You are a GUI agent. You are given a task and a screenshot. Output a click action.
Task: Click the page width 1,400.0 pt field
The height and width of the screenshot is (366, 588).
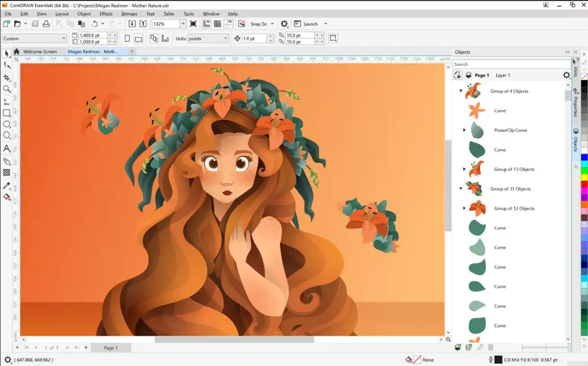point(92,35)
